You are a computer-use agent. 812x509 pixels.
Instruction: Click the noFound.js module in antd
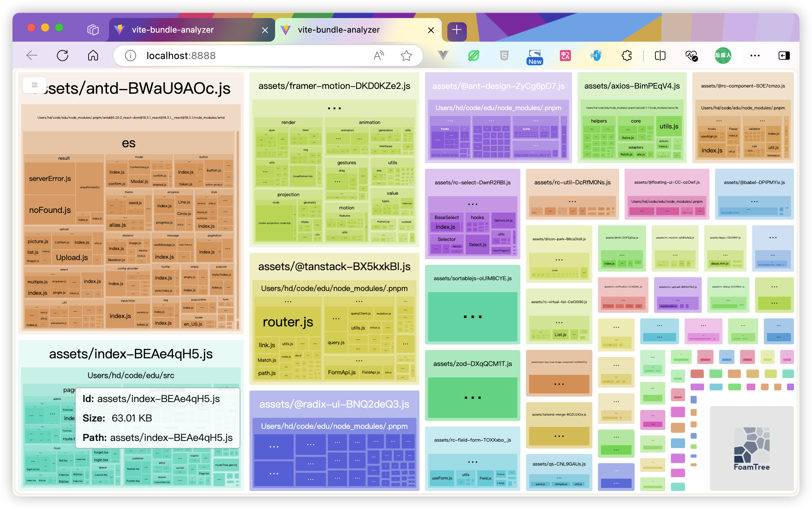click(50, 210)
